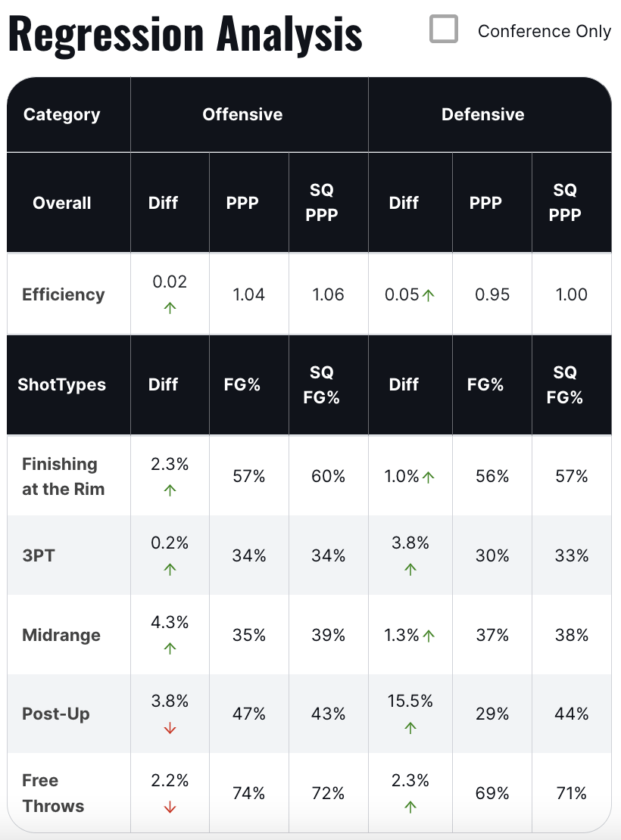Click the Defensive column group header

pos(482,114)
